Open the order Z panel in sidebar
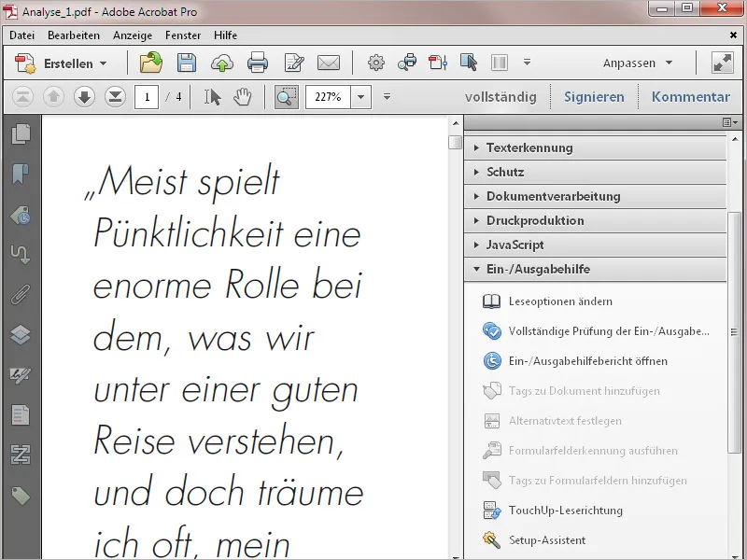 [21, 455]
